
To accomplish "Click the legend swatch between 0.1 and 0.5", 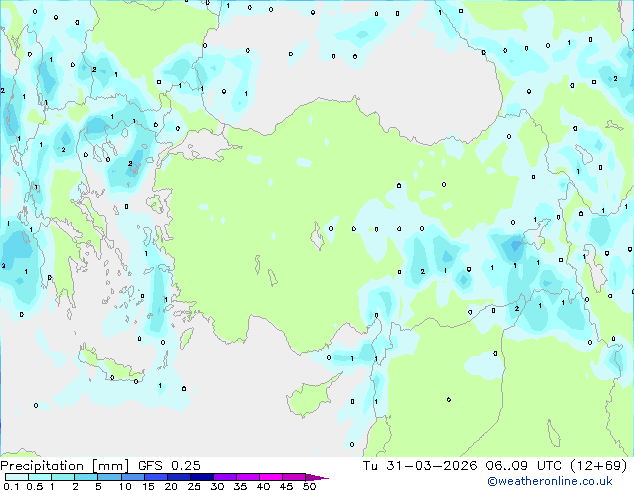I will coord(17,477).
